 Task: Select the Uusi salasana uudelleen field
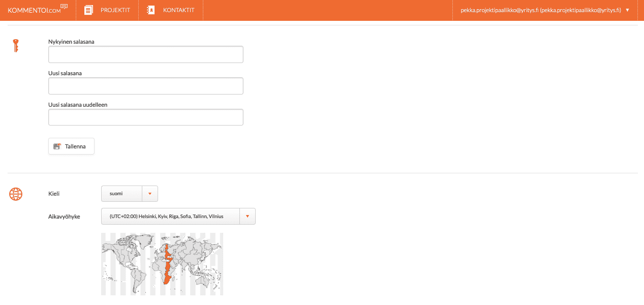pyautogui.click(x=145, y=117)
